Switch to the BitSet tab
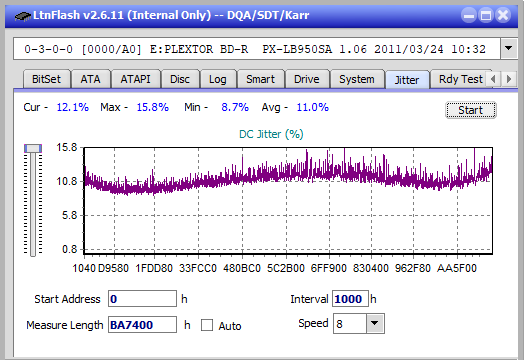This screenshot has width=524, height=360. click(46, 79)
